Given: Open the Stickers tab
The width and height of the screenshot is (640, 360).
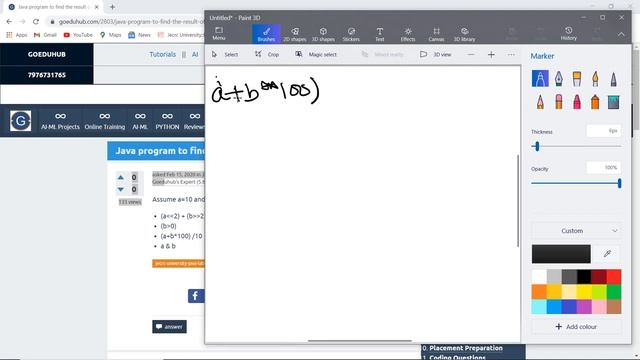Looking at the screenshot, I should click(x=351, y=34).
